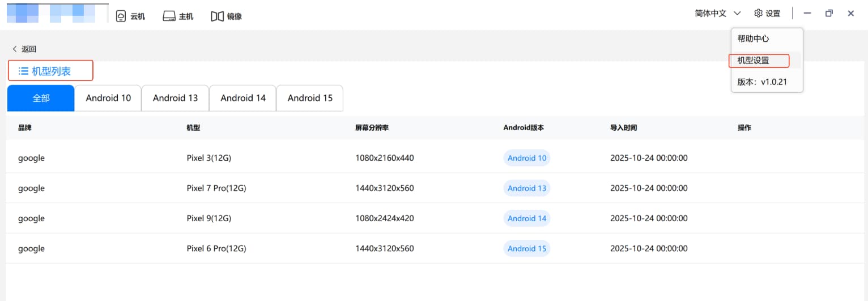Minimize the application window
Screen dimensions: 868x301
click(807, 13)
